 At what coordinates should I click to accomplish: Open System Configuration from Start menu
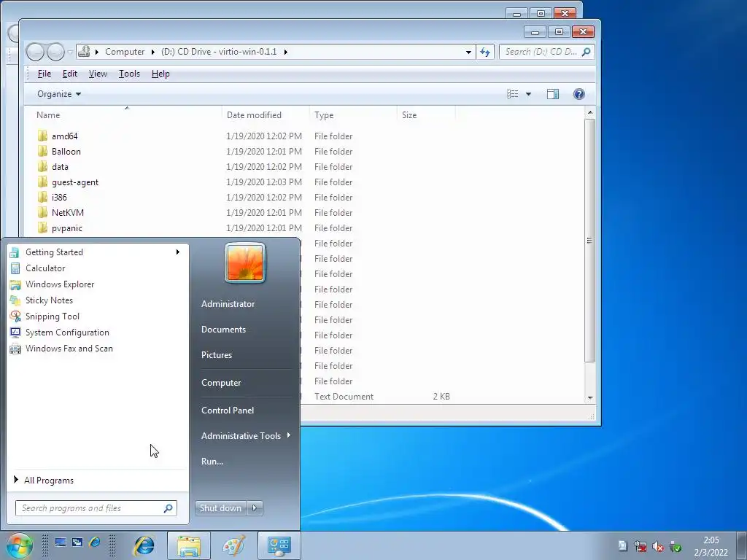click(x=67, y=332)
